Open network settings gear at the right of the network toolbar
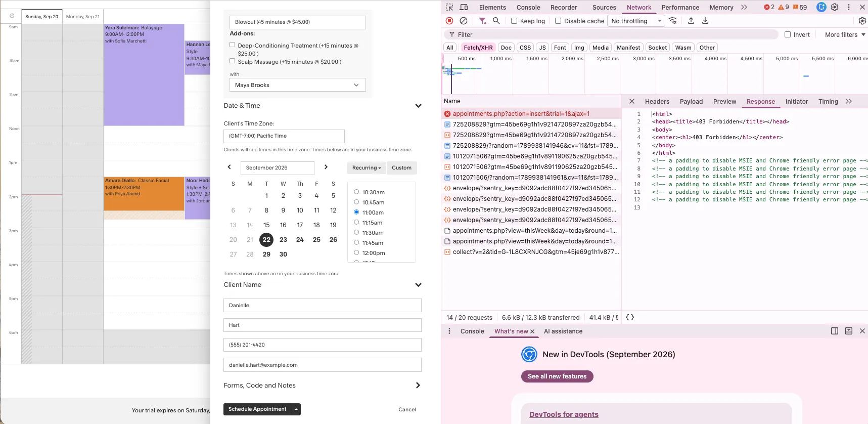This screenshot has height=424, width=868. coord(862,21)
